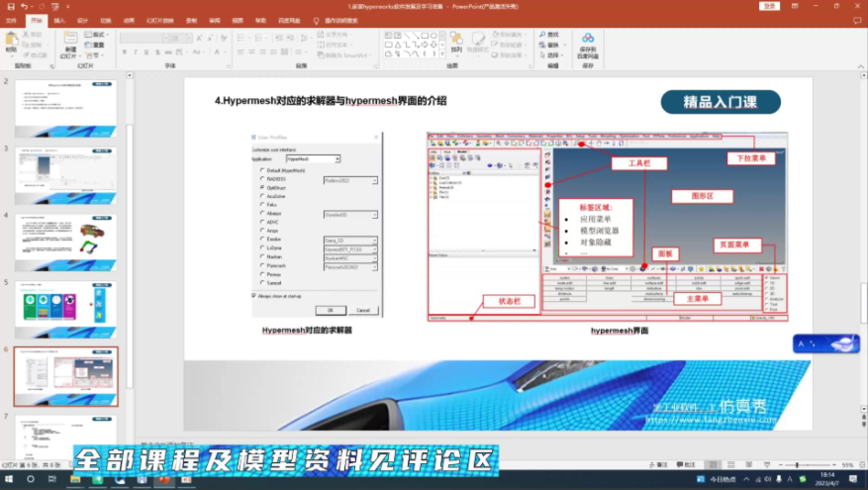
Task: Click the 操作说明搜索 tell me search box
Action: [341, 21]
